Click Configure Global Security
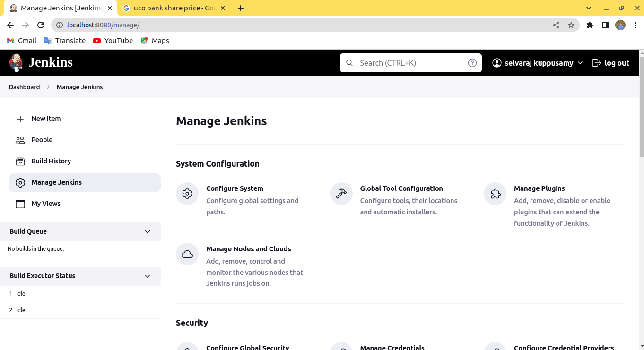Screen dimensions: 644x350 (x=247, y=347)
